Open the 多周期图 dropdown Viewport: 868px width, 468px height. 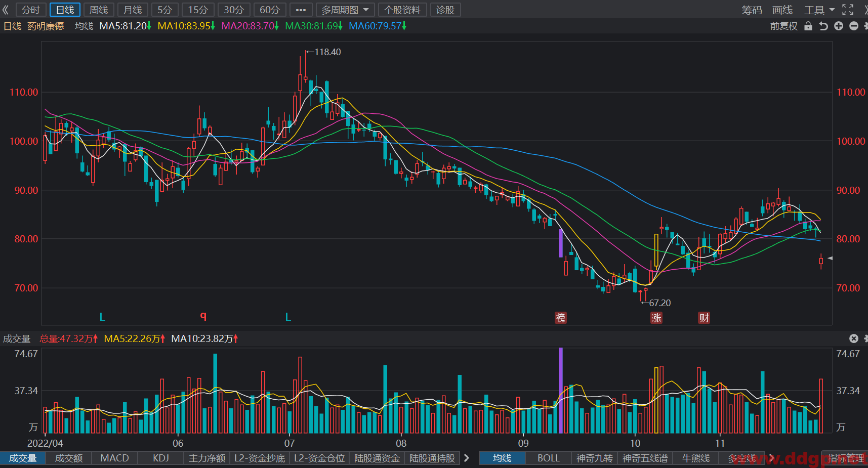(345, 10)
